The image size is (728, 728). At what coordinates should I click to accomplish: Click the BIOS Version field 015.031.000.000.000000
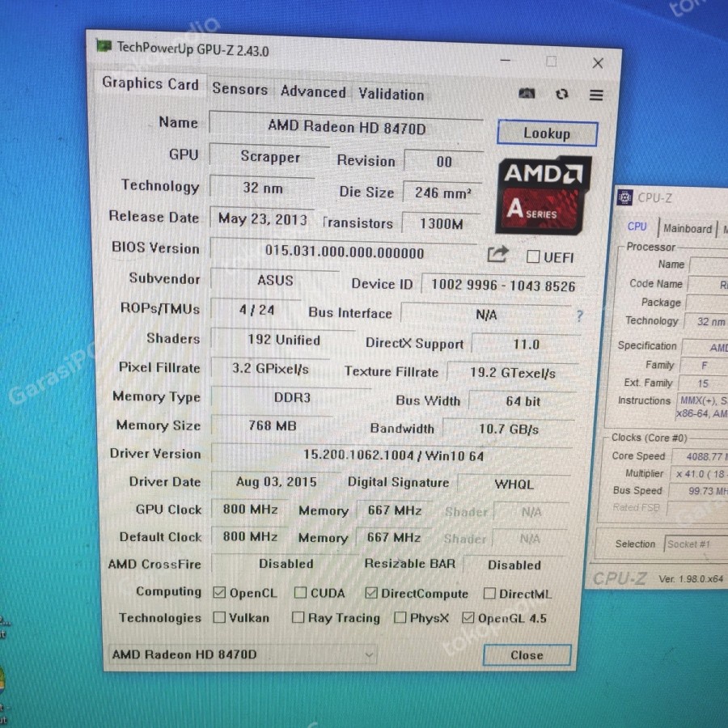[344, 252]
